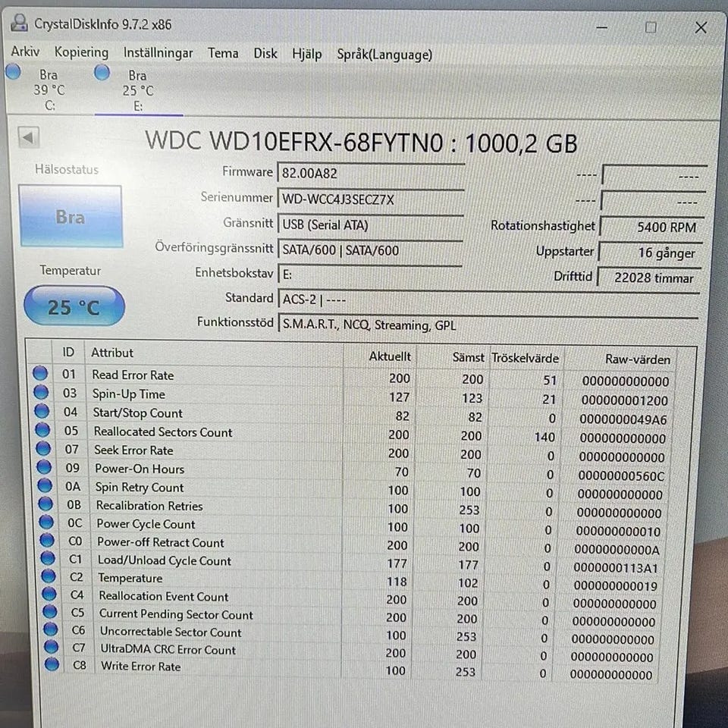
Task: Click the C: drive status indicator dot
Action: [x=14, y=71]
